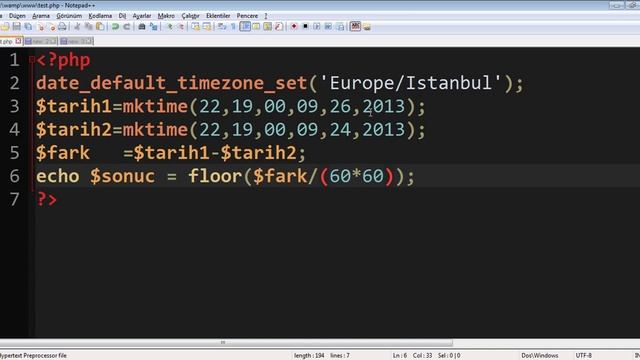Click the Save file toolbar icon
640x360 pixels.
pos(16,27)
